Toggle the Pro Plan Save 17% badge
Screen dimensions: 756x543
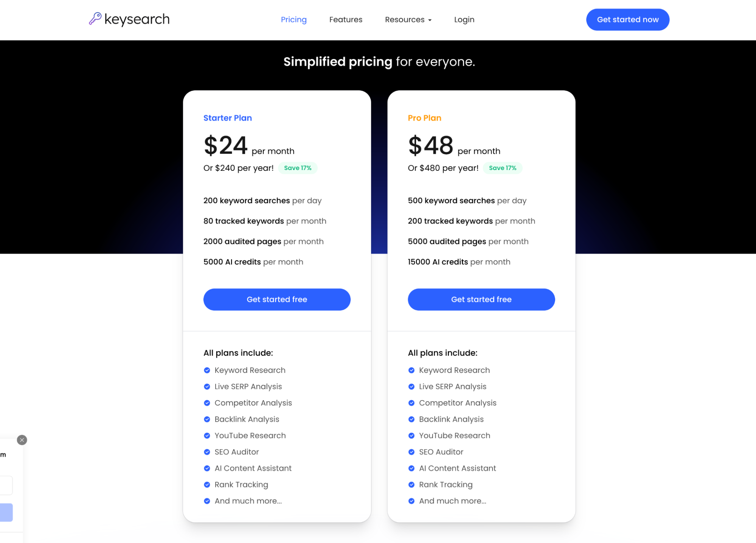[x=501, y=168]
